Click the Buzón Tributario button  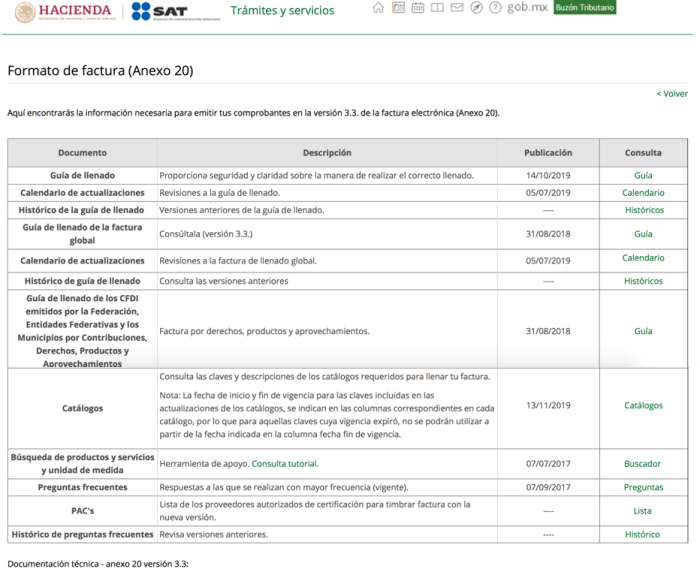pos(585,8)
